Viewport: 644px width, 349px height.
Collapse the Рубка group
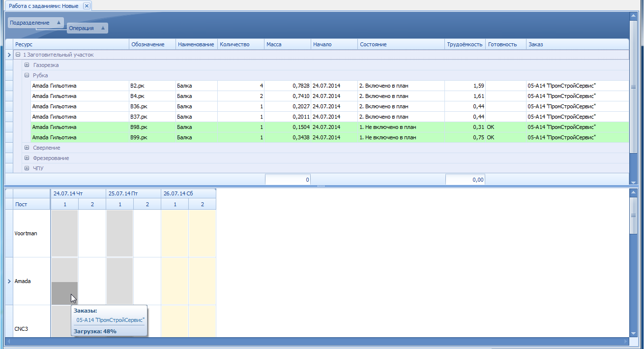pyautogui.click(x=27, y=75)
